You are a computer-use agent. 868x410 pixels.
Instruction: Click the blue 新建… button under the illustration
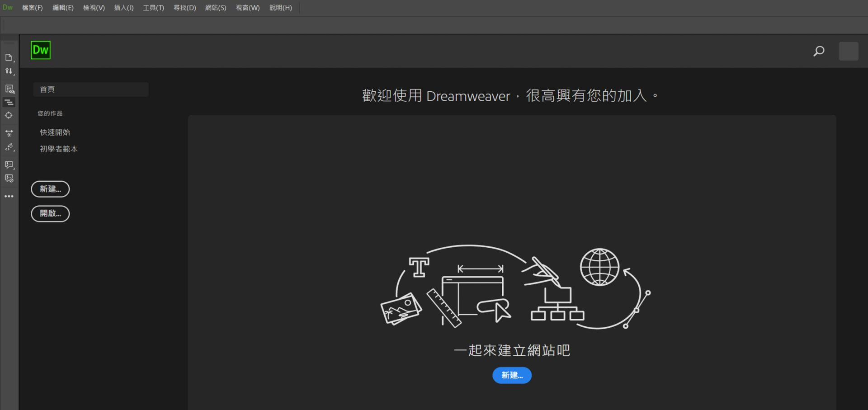[x=512, y=375]
